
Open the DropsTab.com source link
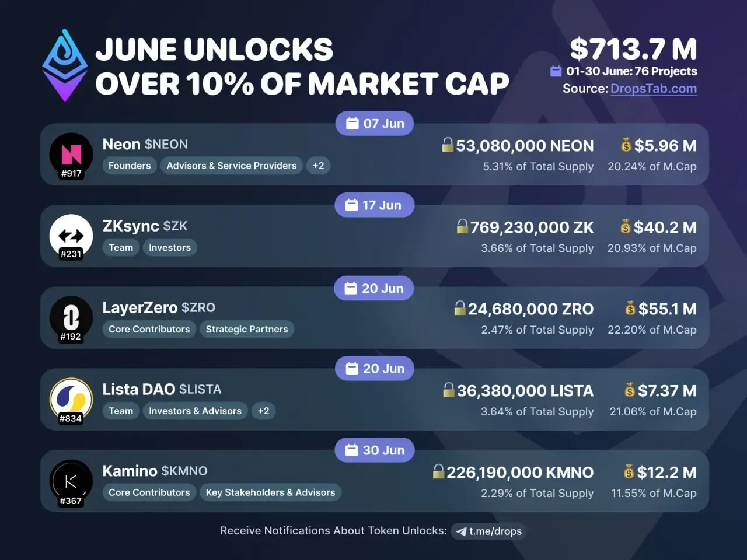pos(653,89)
